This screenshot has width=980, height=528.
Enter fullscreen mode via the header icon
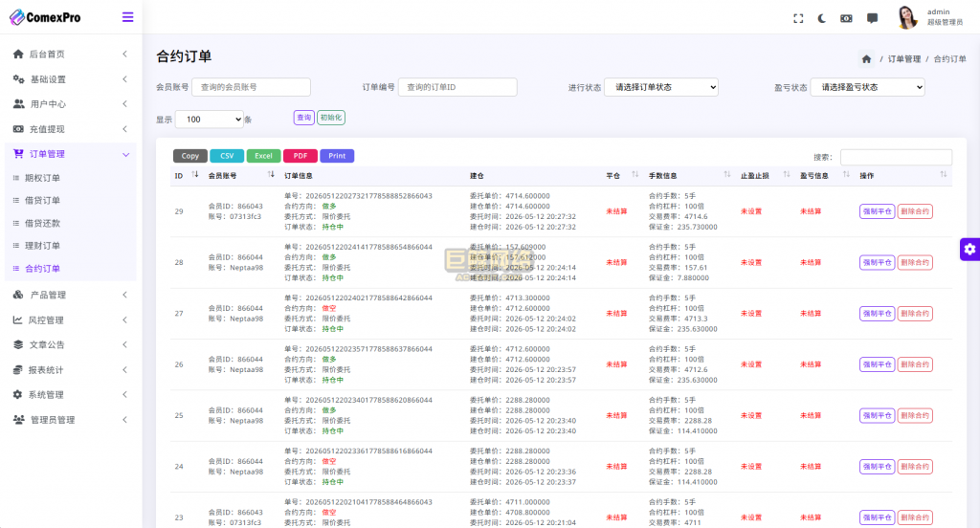pos(798,19)
